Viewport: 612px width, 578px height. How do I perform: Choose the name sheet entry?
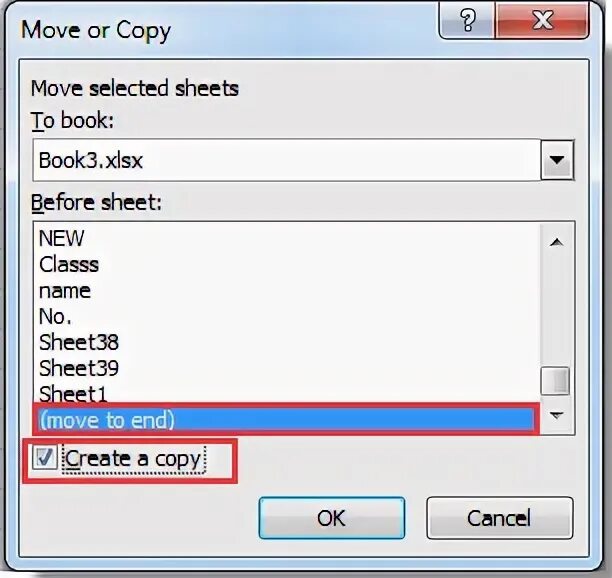pyautogui.click(x=65, y=290)
